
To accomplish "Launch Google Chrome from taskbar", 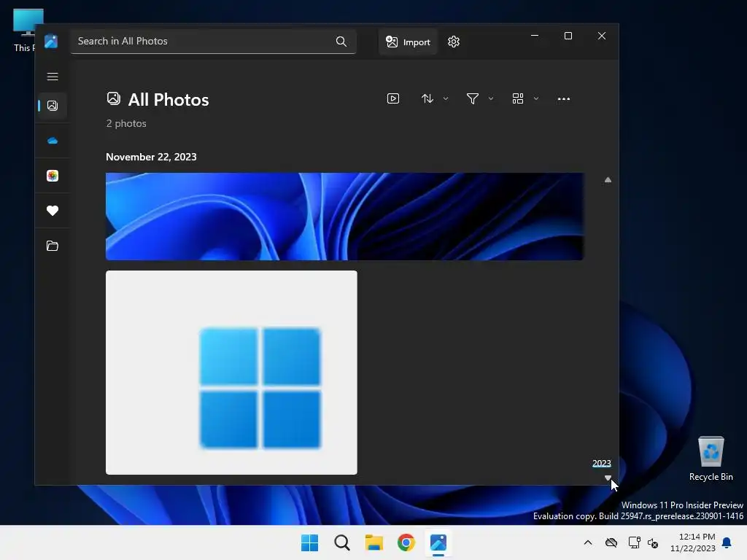I will click(x=406, y=542).
